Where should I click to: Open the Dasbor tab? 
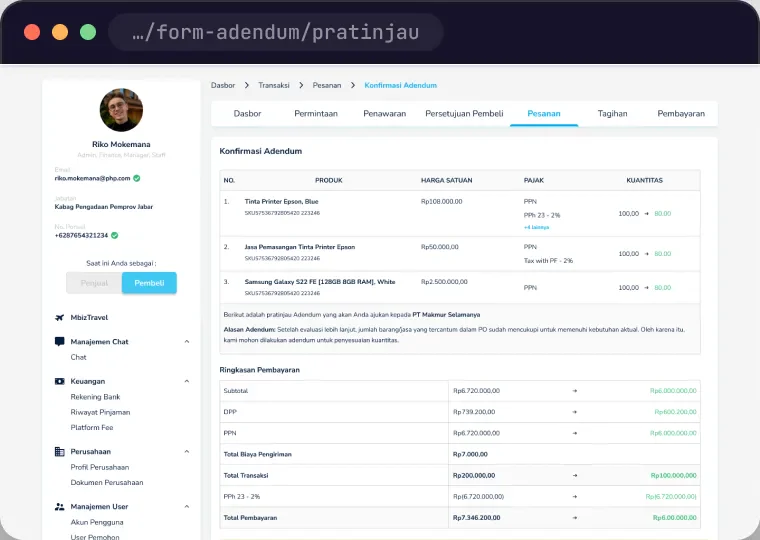pos(247,113)
